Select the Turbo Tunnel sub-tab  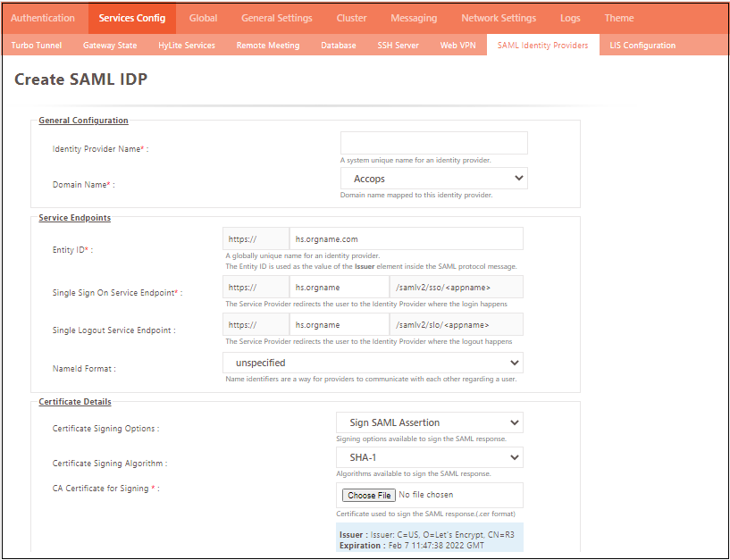36,46
